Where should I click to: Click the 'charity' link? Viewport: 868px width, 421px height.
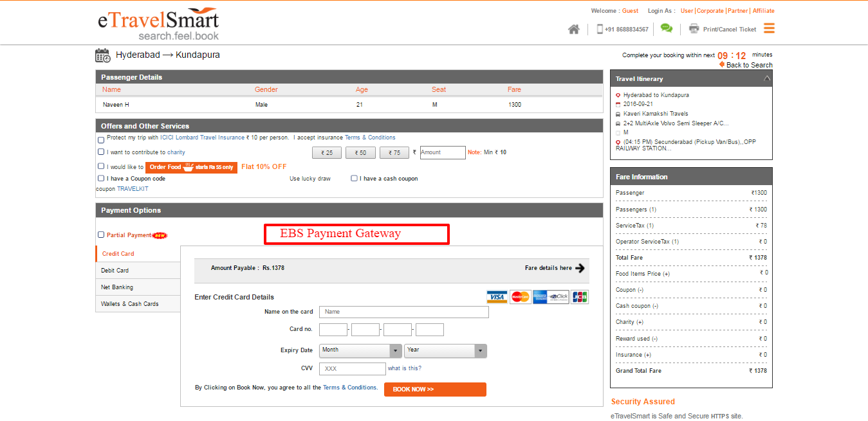click(x=176, y=152)
